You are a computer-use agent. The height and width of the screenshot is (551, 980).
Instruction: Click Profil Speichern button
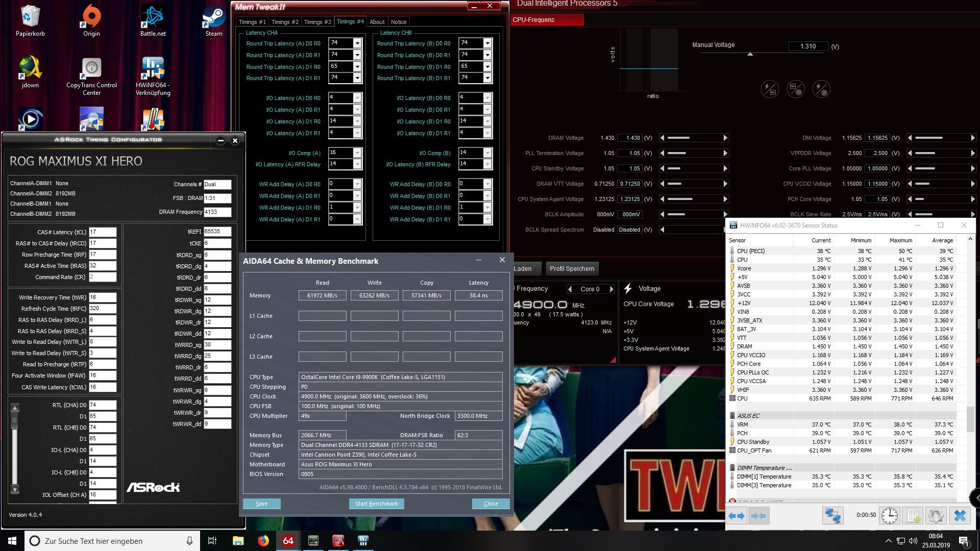pyautogui.click(x=572, y=268)
